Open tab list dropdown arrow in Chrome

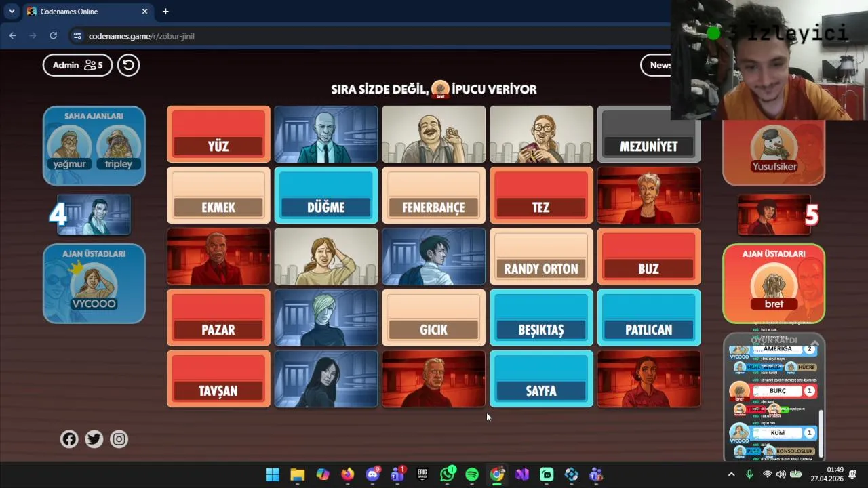pos(12,12)
